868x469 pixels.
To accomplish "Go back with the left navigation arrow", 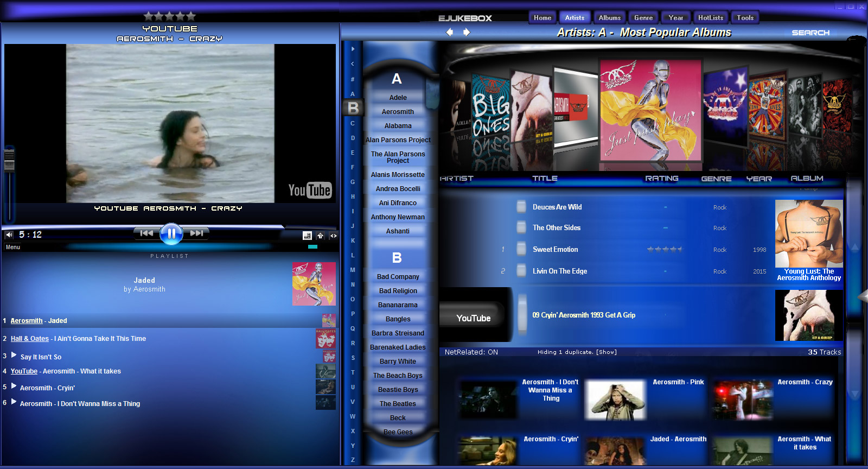I will (450, 32).
